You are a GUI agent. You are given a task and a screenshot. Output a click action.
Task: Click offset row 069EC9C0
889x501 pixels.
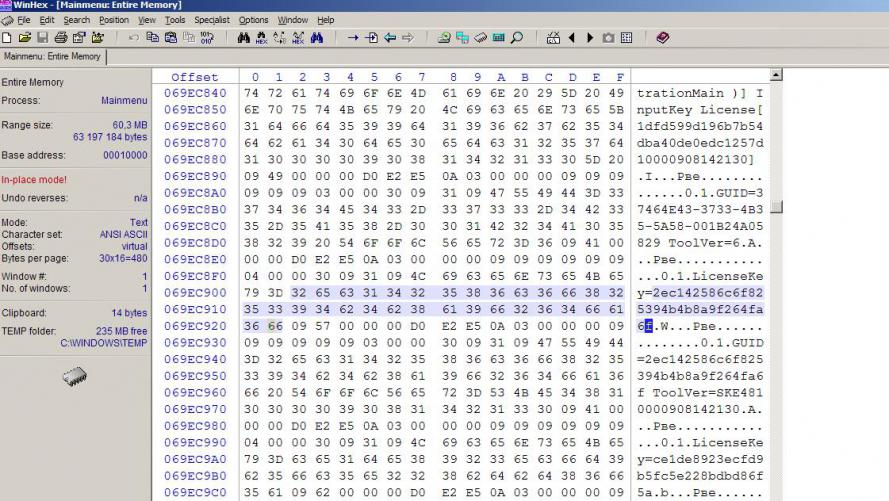[x=195, y=492]
